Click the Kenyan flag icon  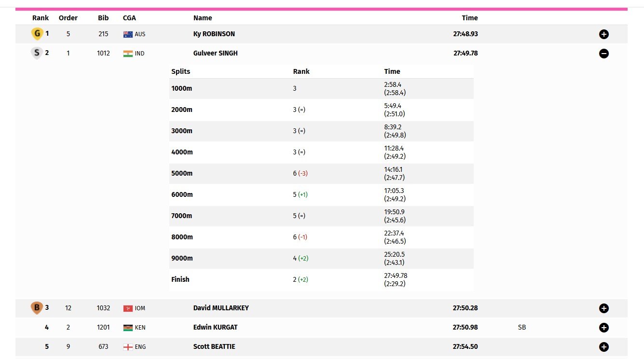click(x=128, y=328)
